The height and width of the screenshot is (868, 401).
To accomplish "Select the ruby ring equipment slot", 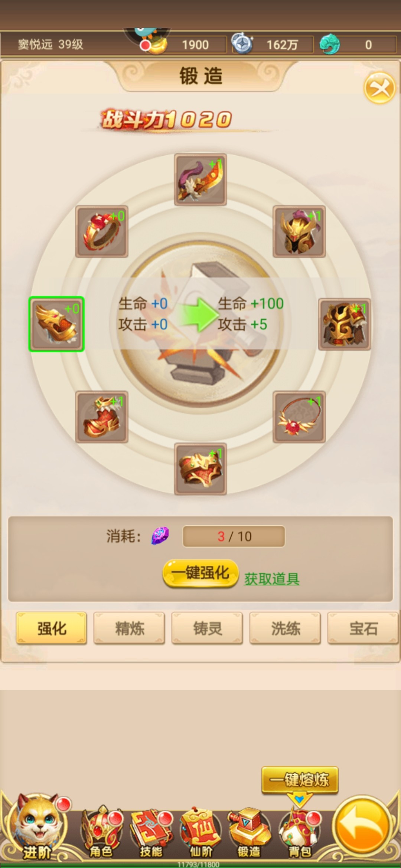I will pyautogui.click(x=102, y=231).
